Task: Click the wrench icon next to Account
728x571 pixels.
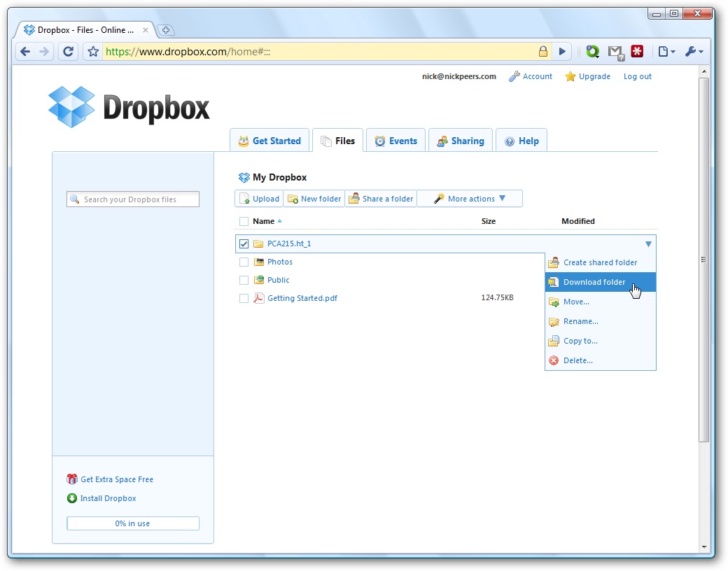Action: click(x=514, y=76)
